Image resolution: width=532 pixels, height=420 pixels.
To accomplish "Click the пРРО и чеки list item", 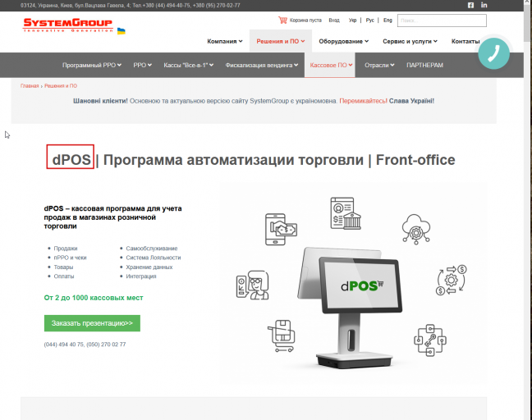I will 70,258.
